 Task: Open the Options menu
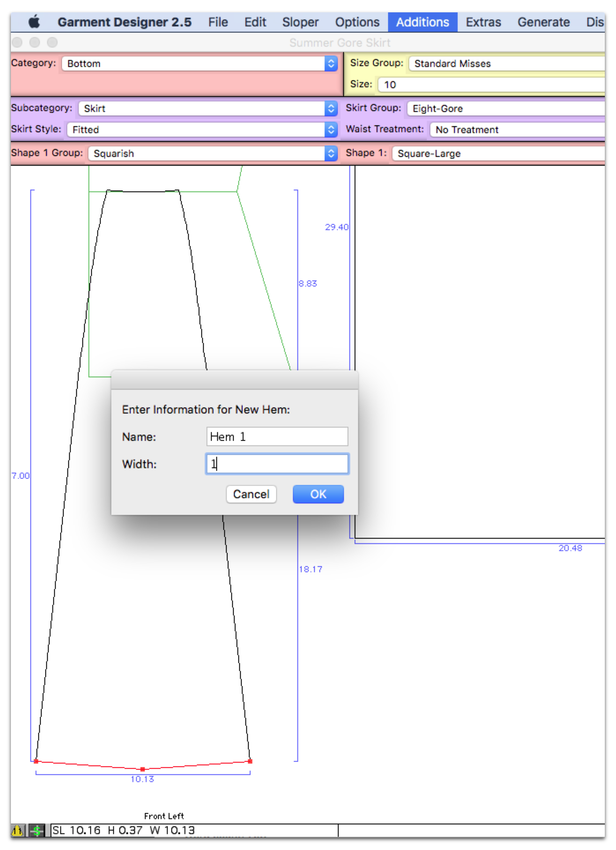coord(357,22)
